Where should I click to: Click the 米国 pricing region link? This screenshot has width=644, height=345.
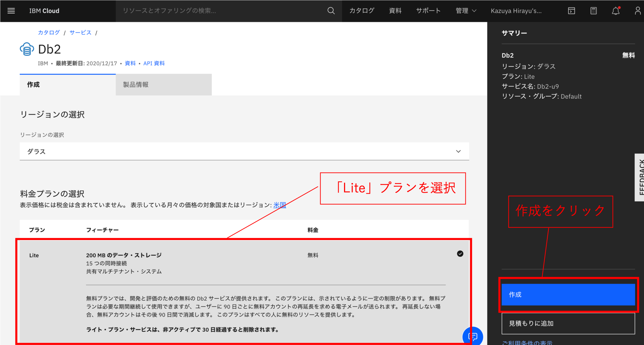(x=279, y=205)
